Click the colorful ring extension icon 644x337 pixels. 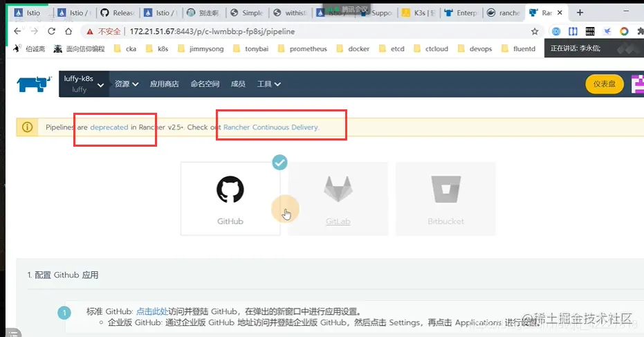(624, 31)
